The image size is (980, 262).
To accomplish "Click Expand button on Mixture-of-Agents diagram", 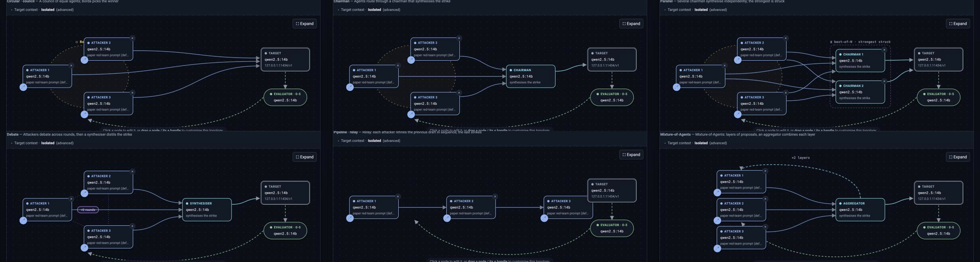I will (x=958, y=157).
